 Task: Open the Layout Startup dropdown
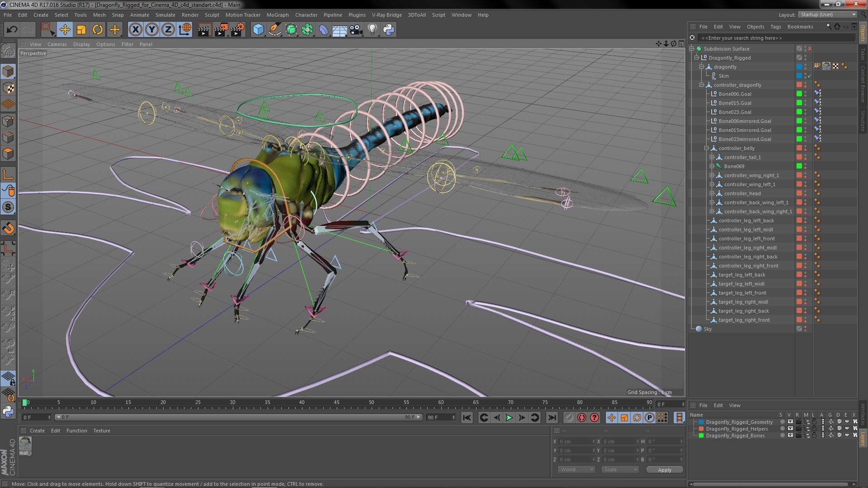[x=828, y=14]
